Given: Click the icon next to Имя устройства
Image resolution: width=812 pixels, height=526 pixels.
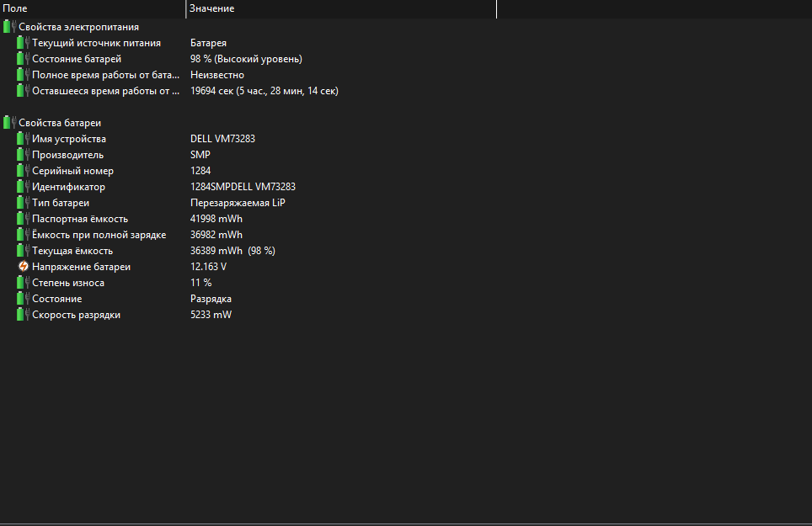Looking at the screenshot, I should pyautogui.click(x=23, y=139).
